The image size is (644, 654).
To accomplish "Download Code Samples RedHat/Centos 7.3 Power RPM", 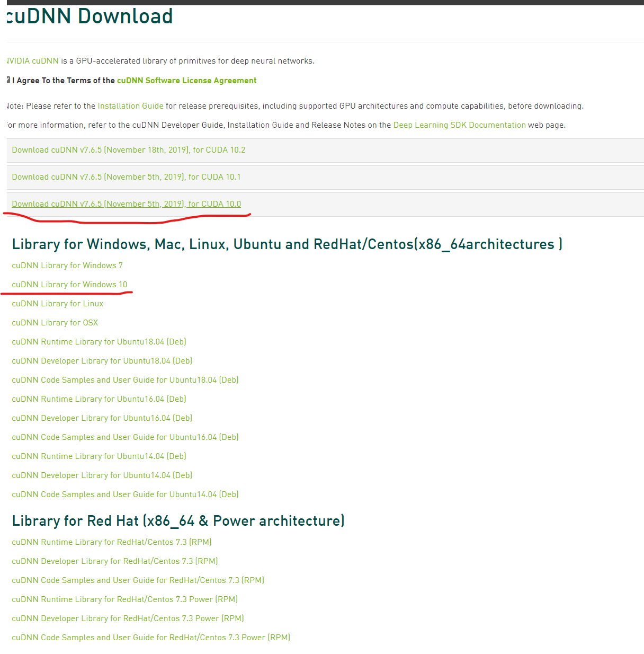I will coord(151,638).
